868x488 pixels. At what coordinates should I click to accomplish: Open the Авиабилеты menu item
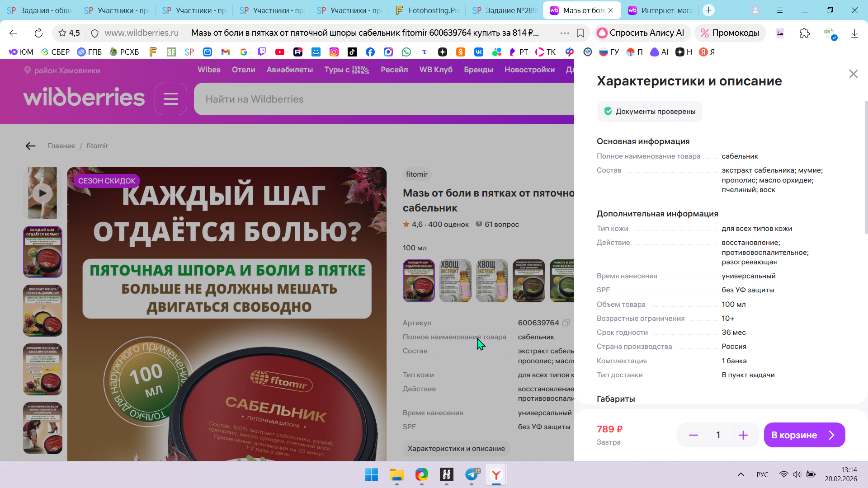(x=289, y=70)
